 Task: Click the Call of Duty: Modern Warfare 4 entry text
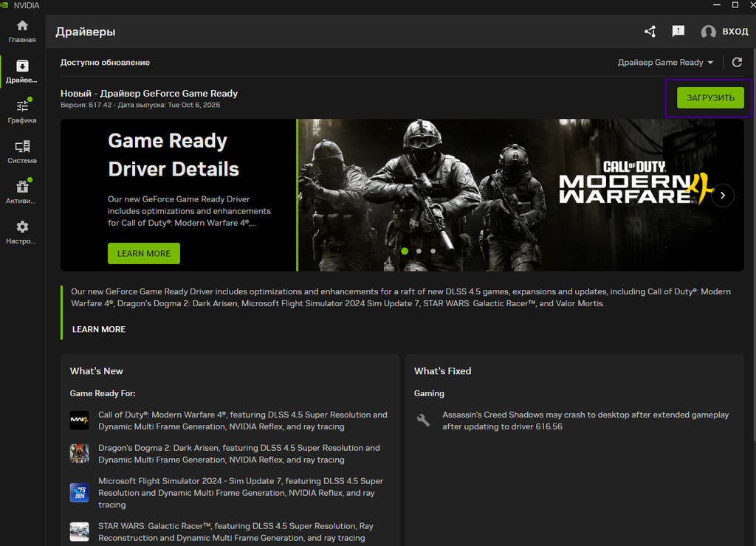(242, 421)
